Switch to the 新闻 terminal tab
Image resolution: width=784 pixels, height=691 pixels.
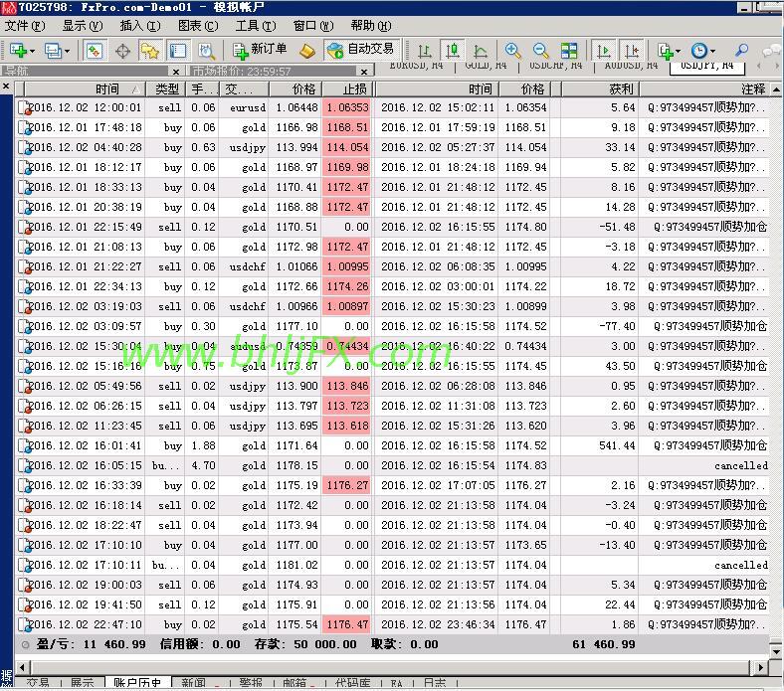[x=193, y=682]
